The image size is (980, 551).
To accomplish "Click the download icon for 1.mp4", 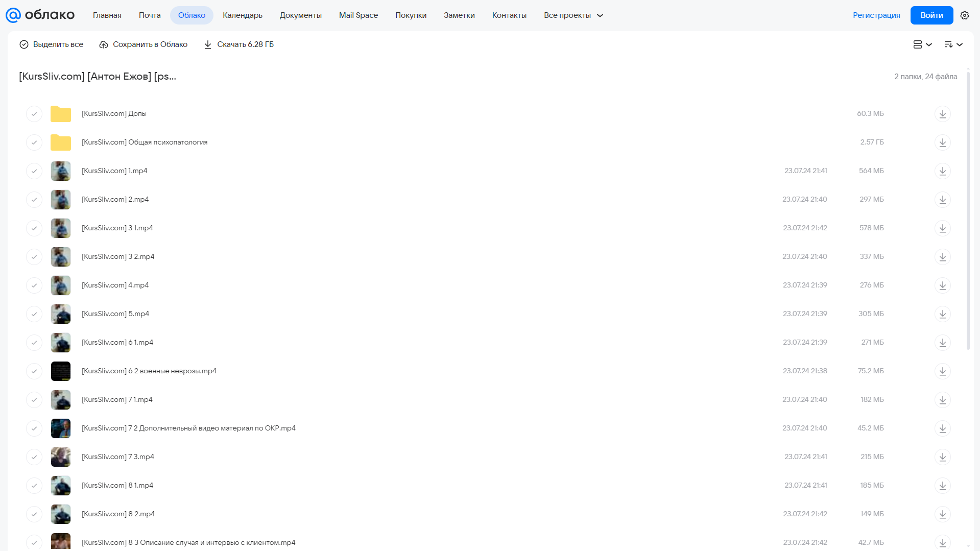I will click(942, 171).
